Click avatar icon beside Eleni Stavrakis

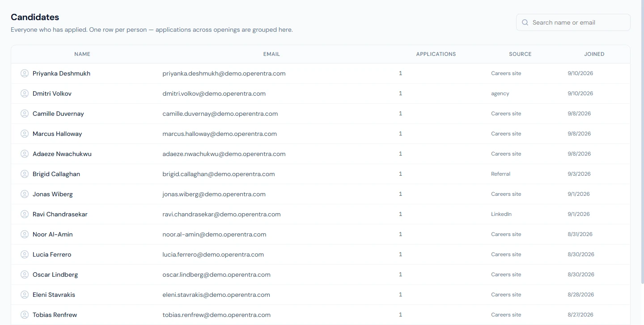point(25,295)
